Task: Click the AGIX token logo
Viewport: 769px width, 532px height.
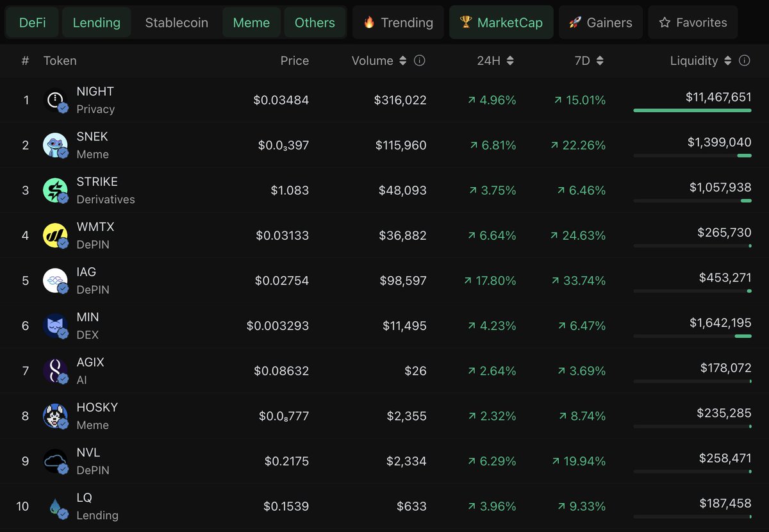Action: (x=55, y=370)
